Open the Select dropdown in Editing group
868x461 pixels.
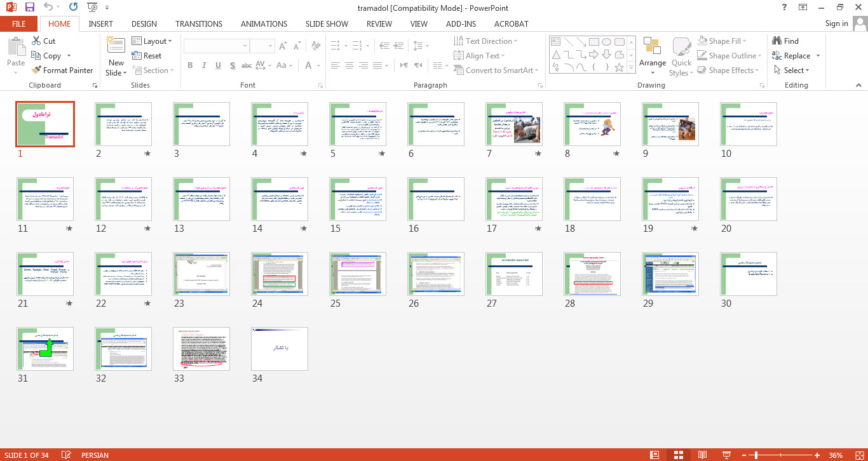tap(796, 70)
